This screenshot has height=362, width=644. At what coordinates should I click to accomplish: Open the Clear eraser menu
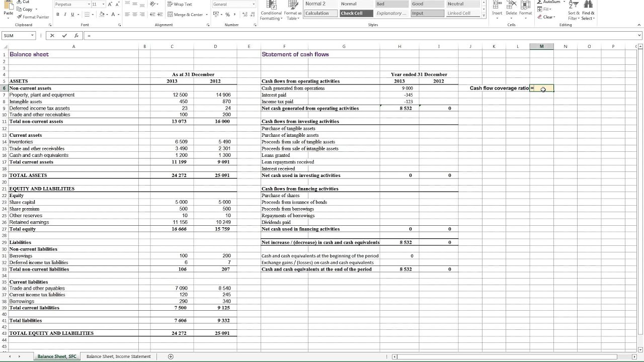click(x=546, y=17)
